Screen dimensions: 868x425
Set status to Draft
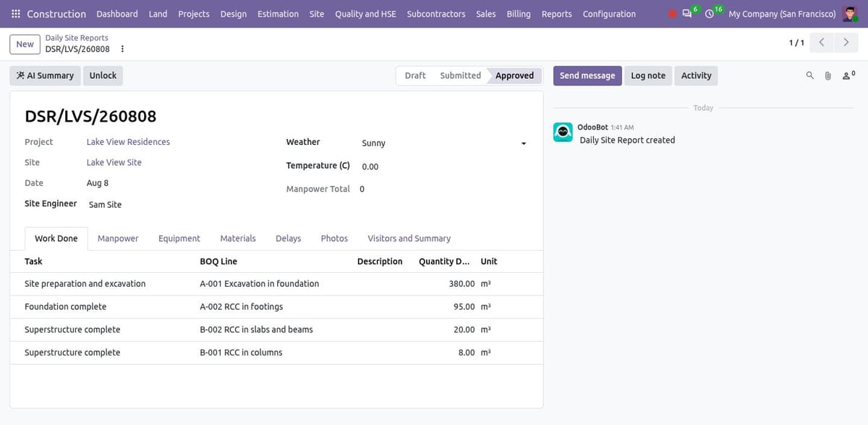pyautogui.click(x=415, y=75)
